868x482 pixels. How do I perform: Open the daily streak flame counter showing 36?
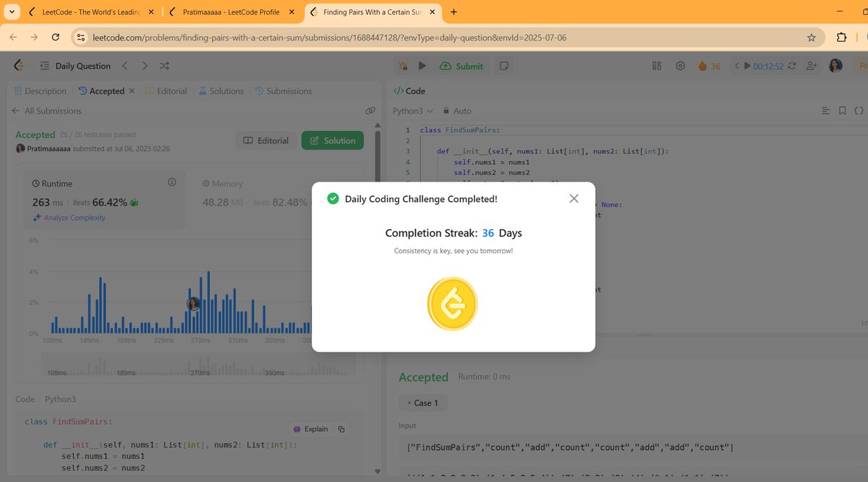point(707,65)
